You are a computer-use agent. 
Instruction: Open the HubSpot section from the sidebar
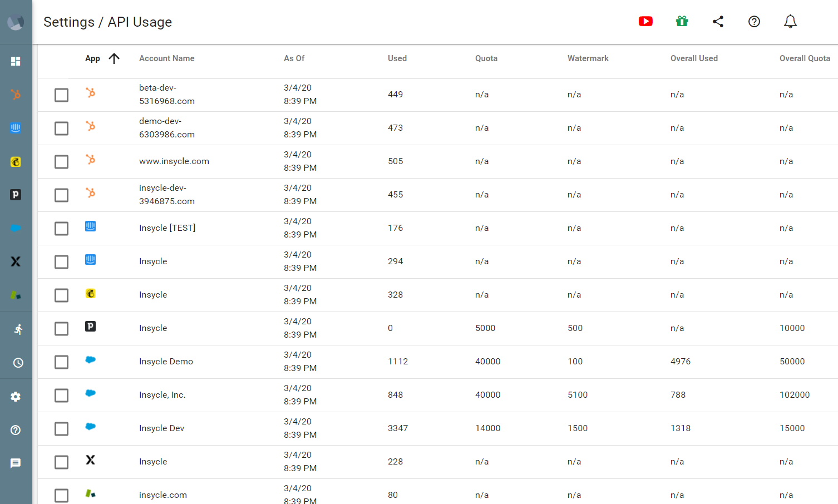pyautogui.click(x=16, y=95)
